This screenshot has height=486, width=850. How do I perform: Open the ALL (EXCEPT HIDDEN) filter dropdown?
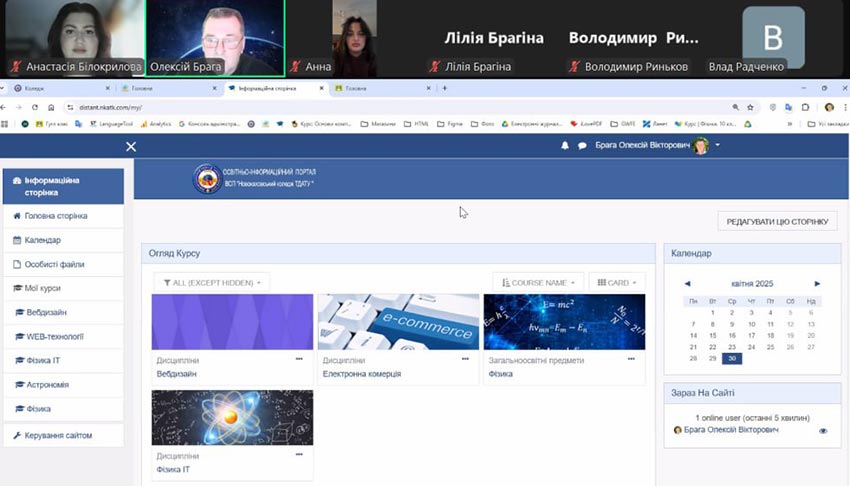coord(211,283)
